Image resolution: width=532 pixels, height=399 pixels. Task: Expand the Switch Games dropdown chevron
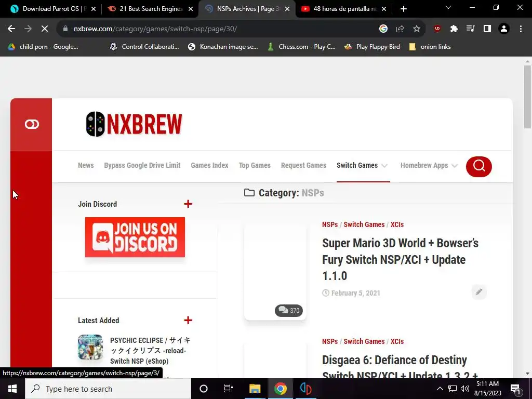tap(384, 166)
